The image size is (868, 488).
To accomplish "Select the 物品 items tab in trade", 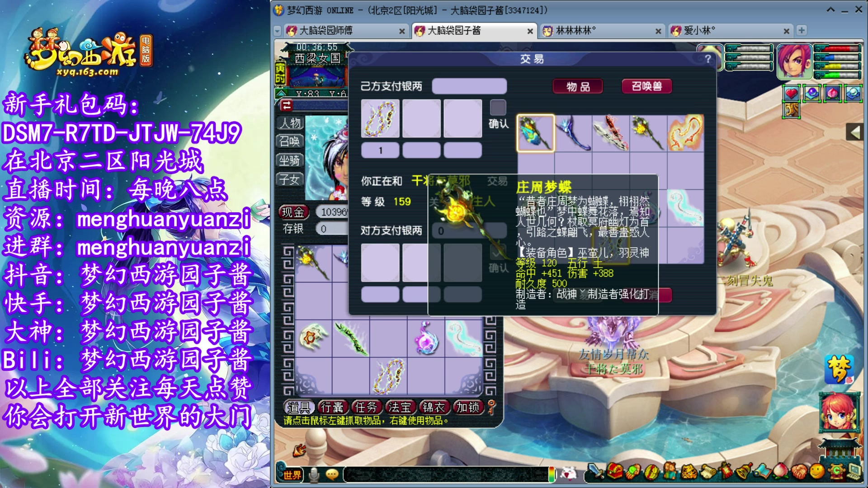I will (x=578, y=86).
